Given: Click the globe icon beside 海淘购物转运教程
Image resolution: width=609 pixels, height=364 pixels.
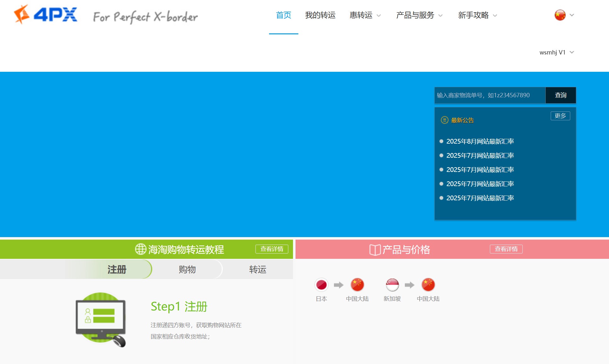Looking at the screenshot, I should [x=141, y=249].
